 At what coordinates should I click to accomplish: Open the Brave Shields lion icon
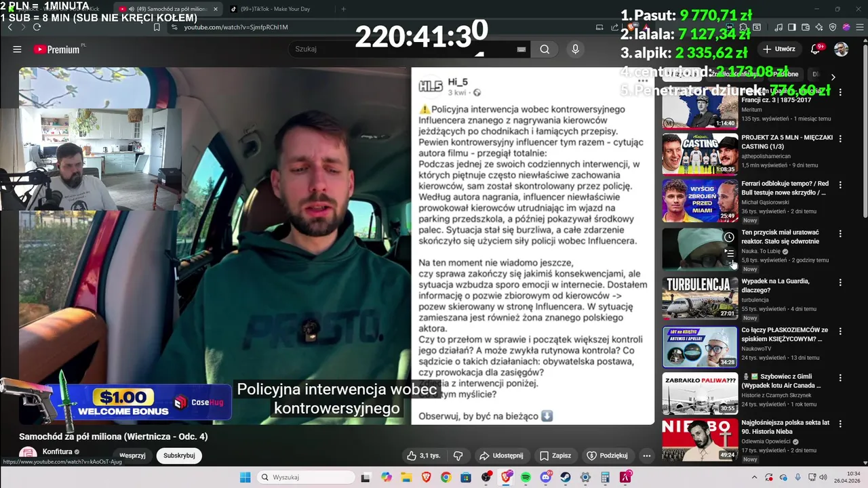pos(630,27)
